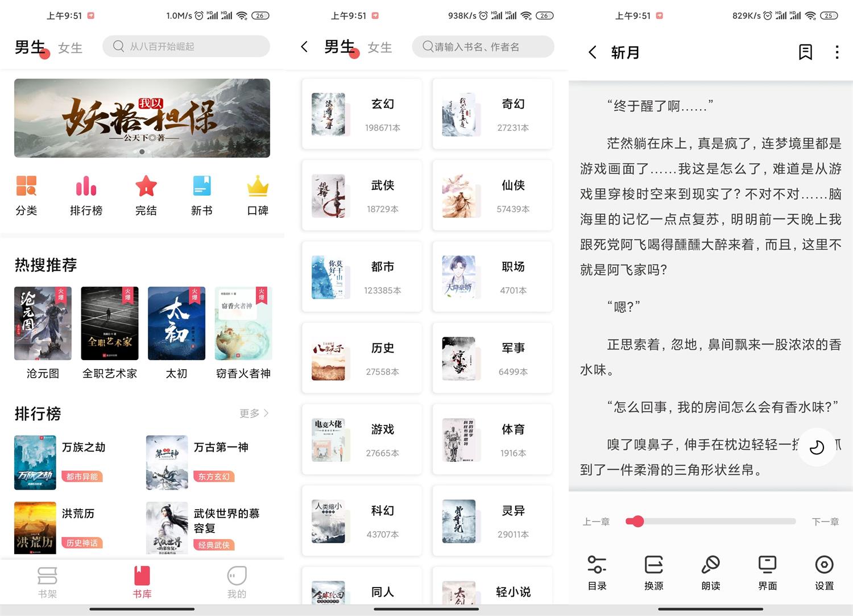
Task: Adjust the reading progress slider
Action: coord(638,521)
